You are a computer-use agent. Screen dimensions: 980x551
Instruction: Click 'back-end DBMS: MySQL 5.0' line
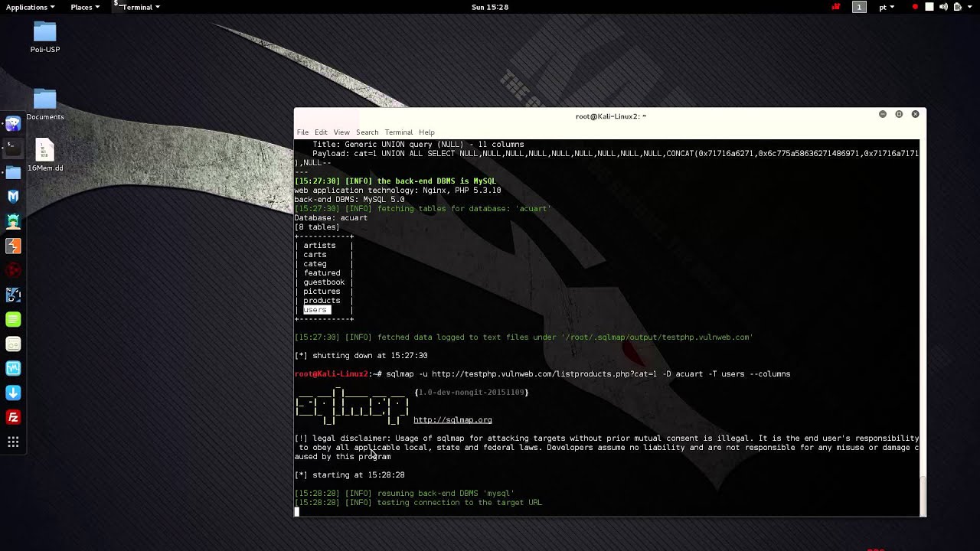[x=349, y=200]
